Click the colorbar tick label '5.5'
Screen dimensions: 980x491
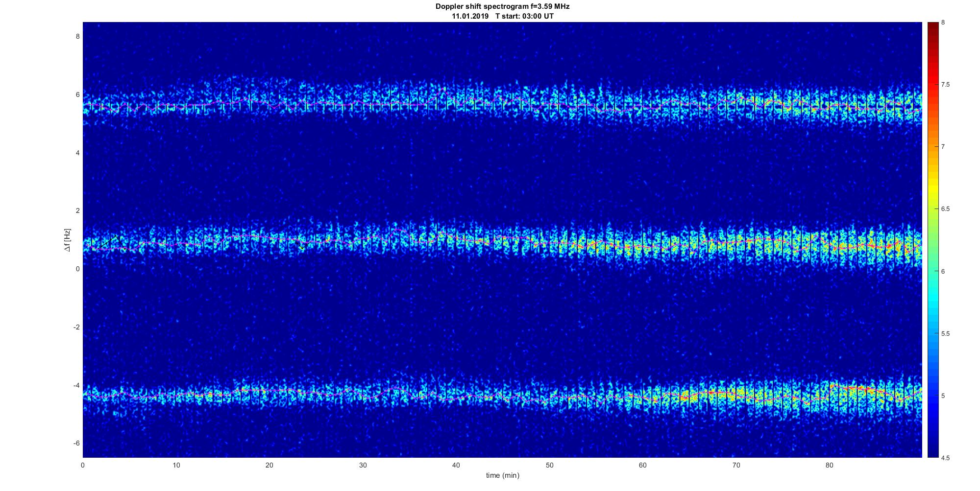coord(946,333)
